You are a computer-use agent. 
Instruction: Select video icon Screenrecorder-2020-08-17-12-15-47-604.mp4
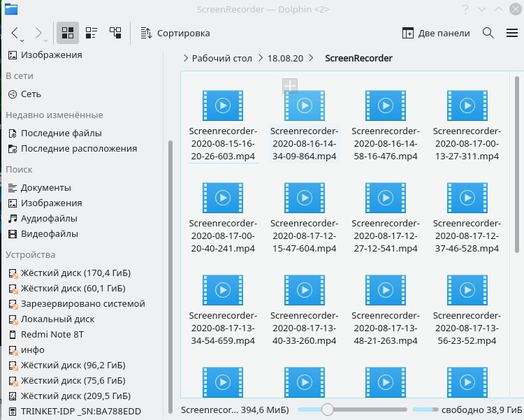[x=305, y=198]
